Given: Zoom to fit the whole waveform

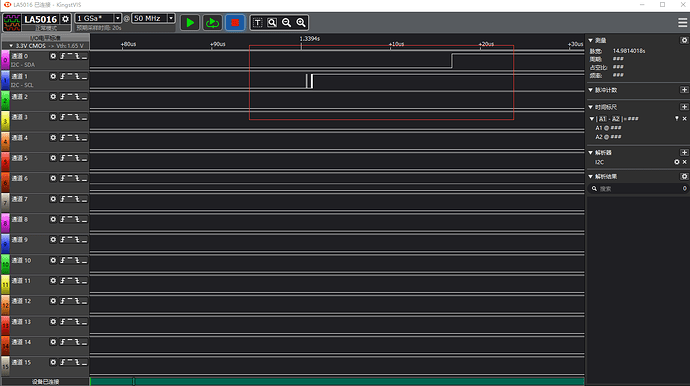Looking at the screenshot, I should pyautogui.click(x=272, y=22).
